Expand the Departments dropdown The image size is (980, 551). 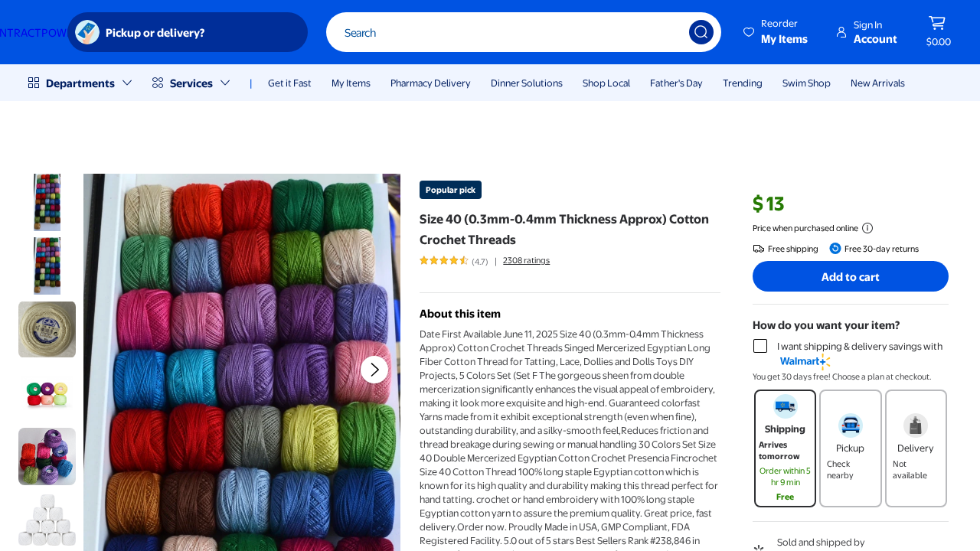click(80, 83)
